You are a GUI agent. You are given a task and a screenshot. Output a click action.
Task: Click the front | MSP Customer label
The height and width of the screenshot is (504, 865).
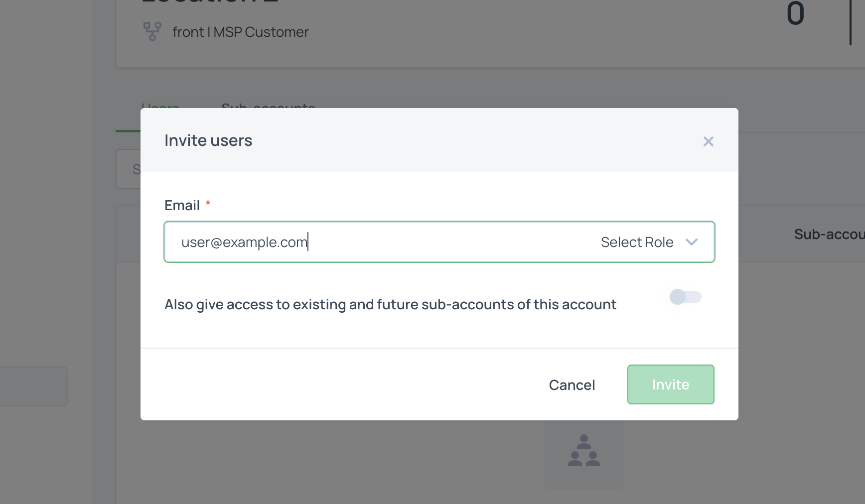240,32
